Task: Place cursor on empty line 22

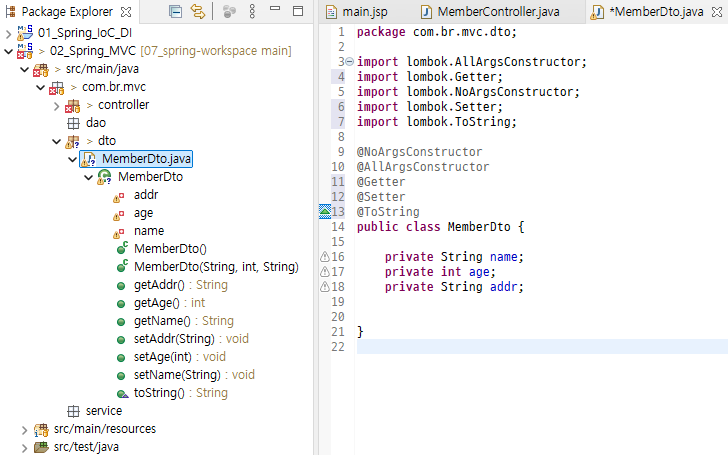Action: click(x=542, y=346)
